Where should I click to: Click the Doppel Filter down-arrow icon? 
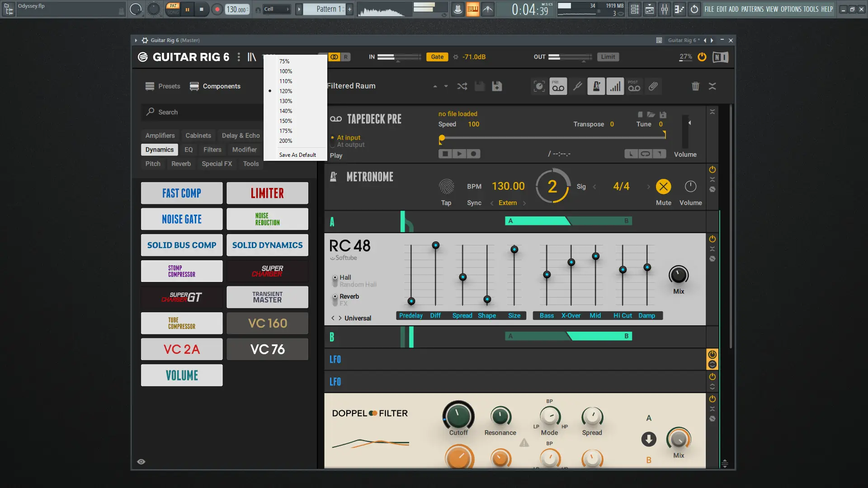tap(649, 439)
